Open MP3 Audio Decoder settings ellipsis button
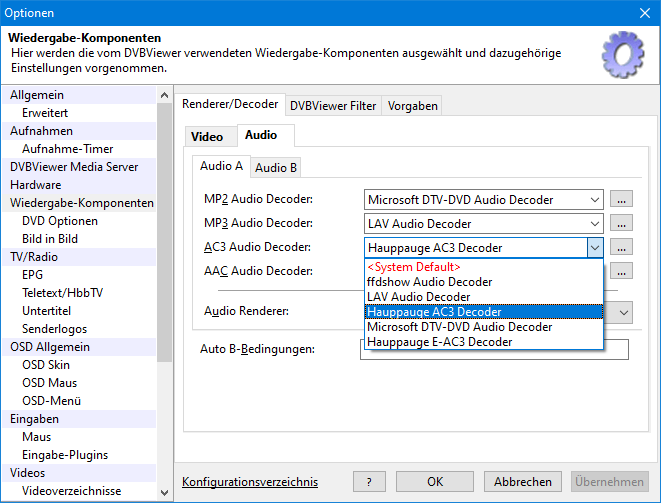 click(x=622, y=223)
